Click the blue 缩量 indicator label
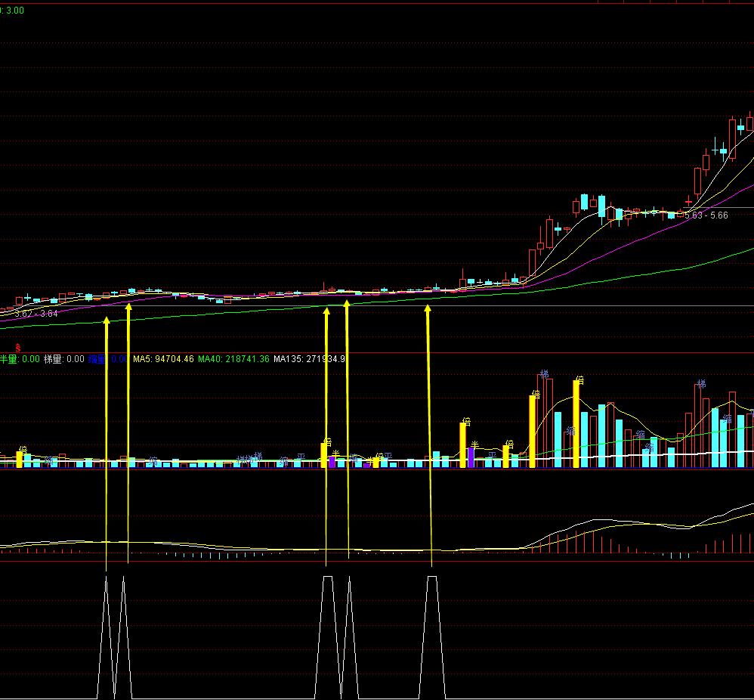 [97, 359]
